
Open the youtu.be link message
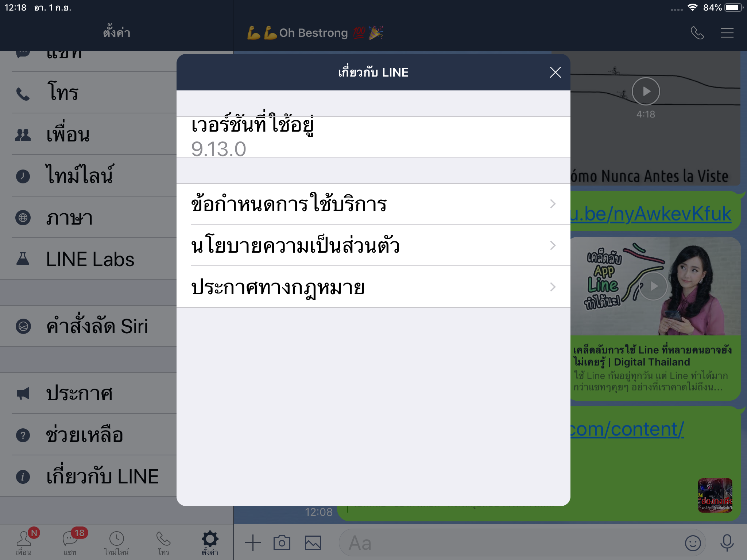pos(651,214)
